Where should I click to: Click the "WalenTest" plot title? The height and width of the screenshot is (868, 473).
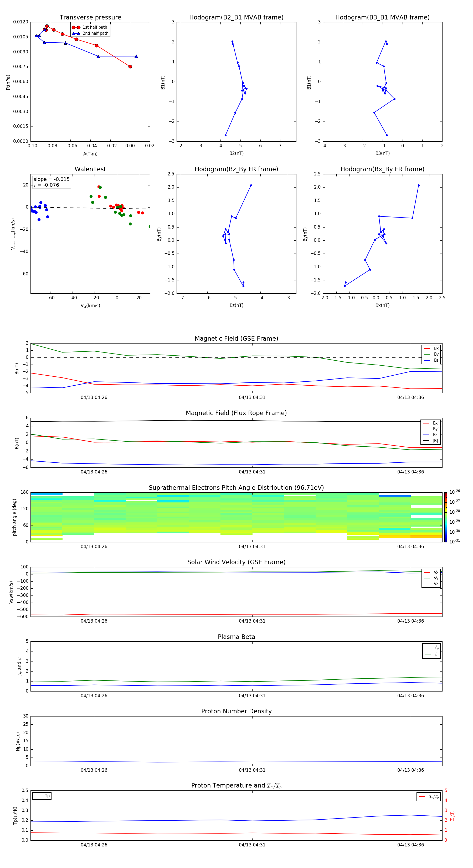pyautogui.click(x=90, y=169)
